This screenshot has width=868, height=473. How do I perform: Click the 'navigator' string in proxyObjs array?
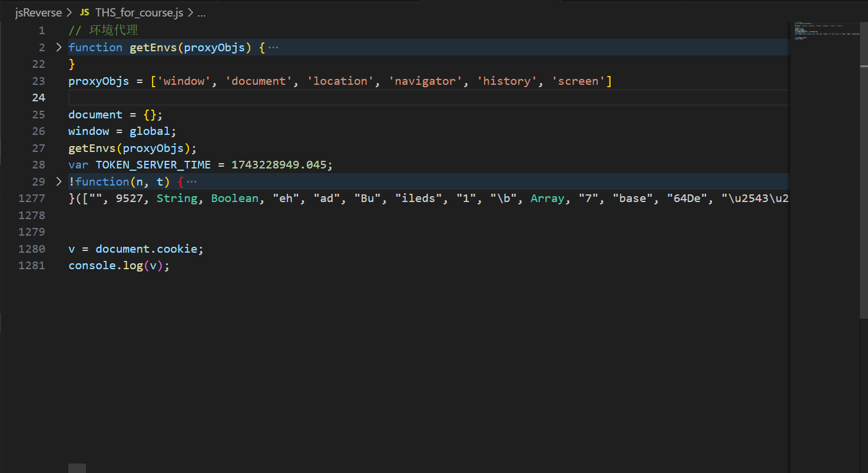(x=426, y=81)
